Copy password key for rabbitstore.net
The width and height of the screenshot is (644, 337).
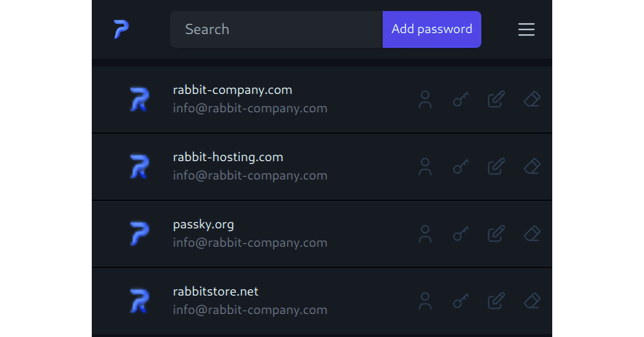point(460,301)
